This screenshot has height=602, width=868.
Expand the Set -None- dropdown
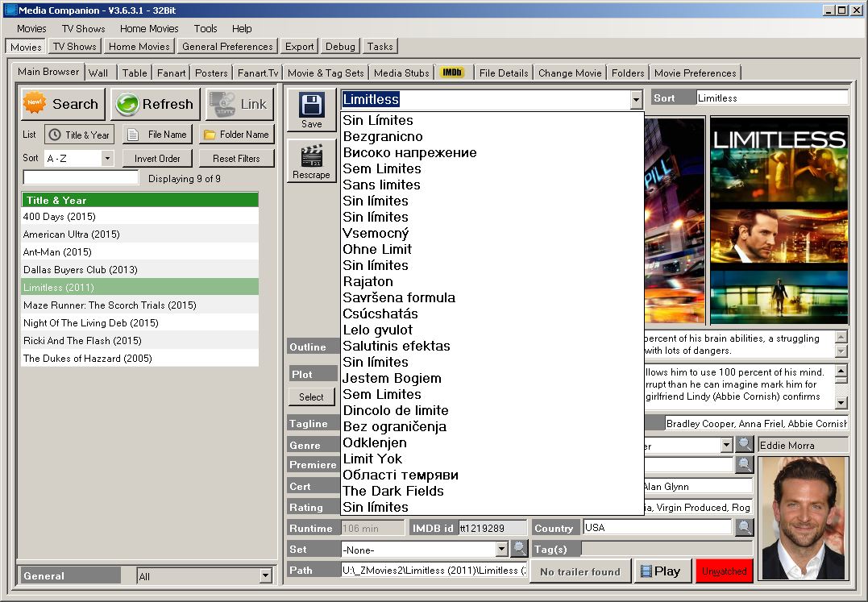[501, 550]
